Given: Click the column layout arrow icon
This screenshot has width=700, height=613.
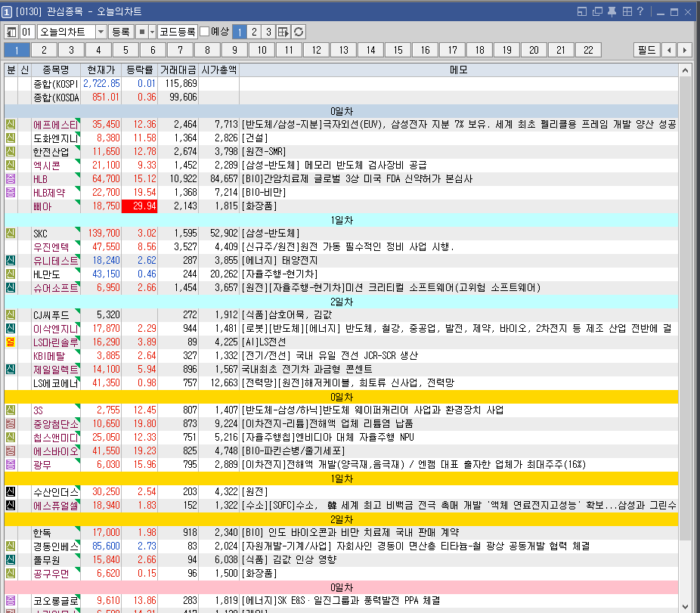Looking at the screenshot, I should pyautogui.click(x=283, y=32).
